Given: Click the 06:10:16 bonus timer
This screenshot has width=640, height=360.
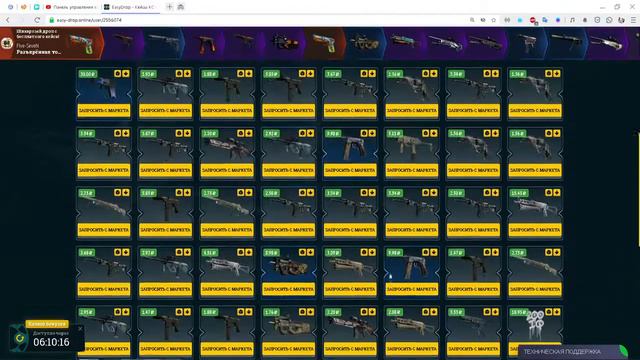Looking at the screenshot, I should tap(51, 342).
